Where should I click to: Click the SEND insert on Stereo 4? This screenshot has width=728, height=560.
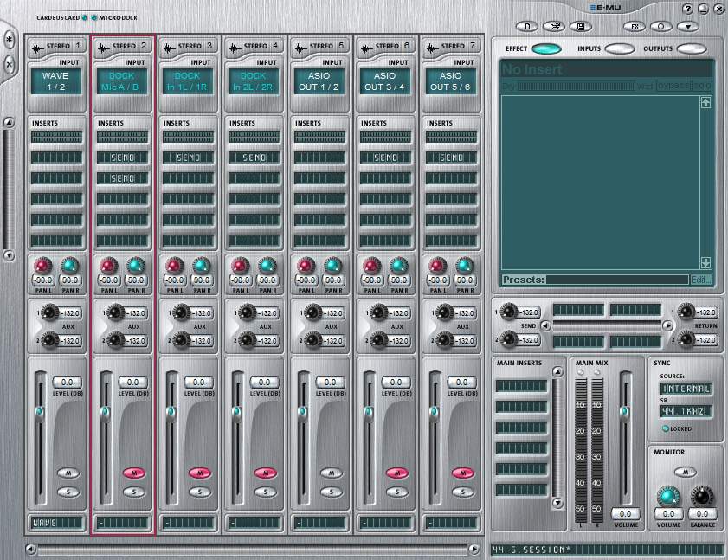254,158
